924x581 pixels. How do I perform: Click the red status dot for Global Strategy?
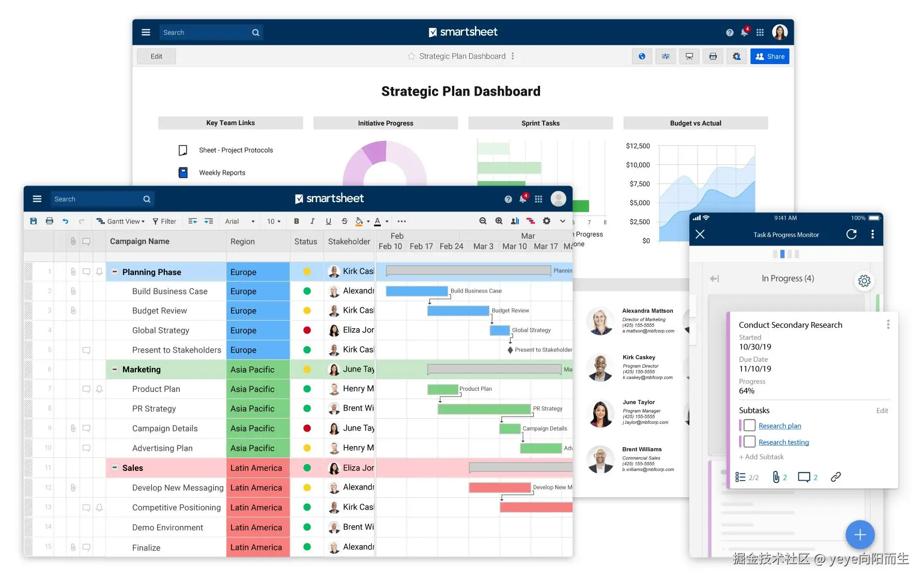(307, 330)
